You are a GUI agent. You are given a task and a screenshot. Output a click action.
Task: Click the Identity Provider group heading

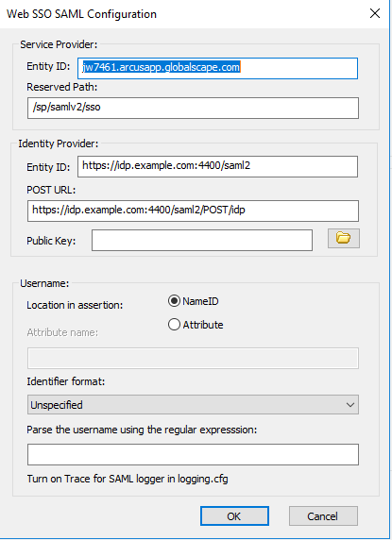coord(59,143)
